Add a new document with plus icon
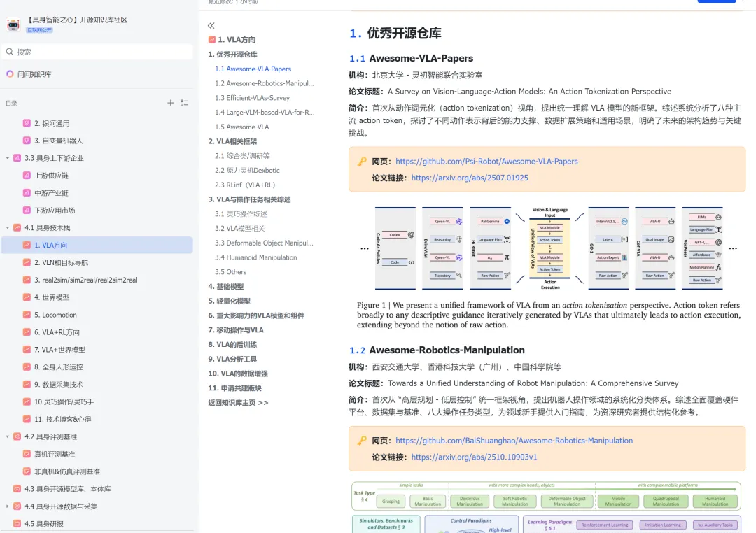The image size is (756, 533). click(170, 103)
